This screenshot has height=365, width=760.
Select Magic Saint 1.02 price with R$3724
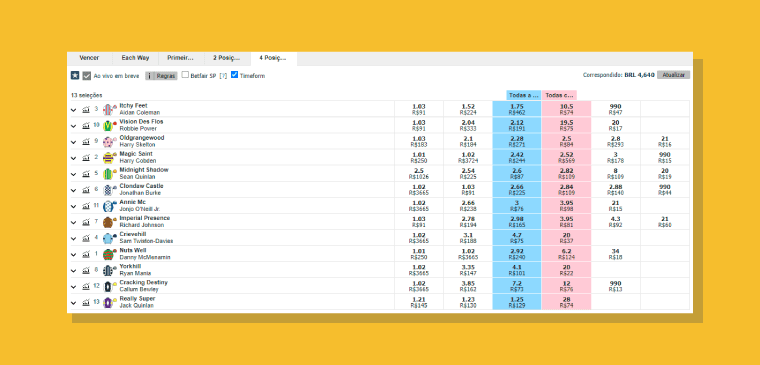coord(468,158)
